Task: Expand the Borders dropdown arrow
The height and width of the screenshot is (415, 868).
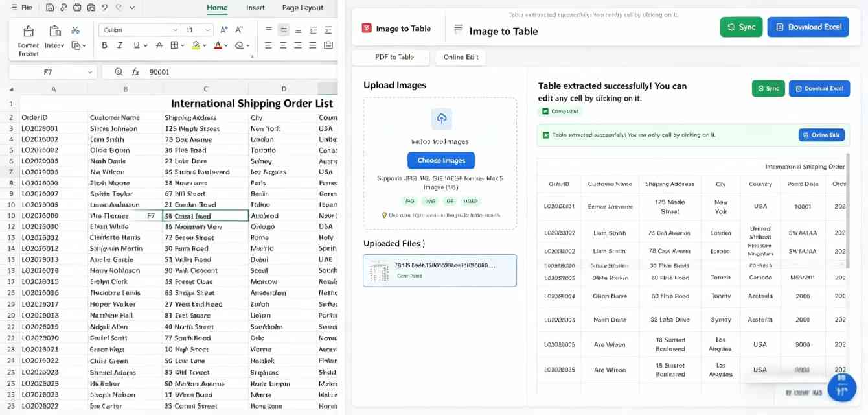Action: (x=183, y=45)
